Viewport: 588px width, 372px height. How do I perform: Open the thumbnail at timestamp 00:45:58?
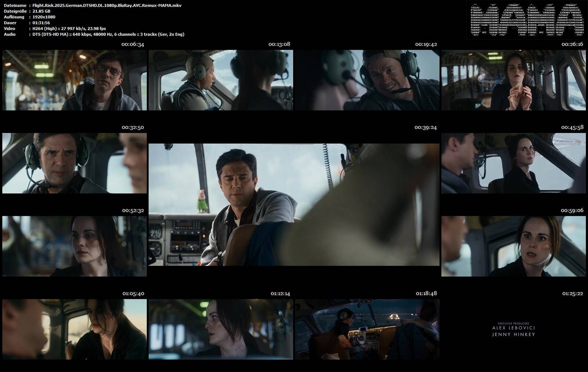(x=513, y=163)
